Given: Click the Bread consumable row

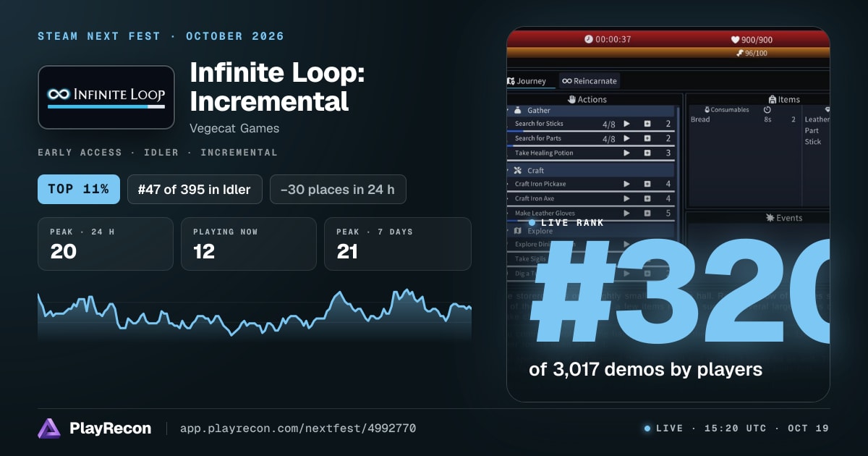Looking at the screenshot, I should [x=744, y=119].
